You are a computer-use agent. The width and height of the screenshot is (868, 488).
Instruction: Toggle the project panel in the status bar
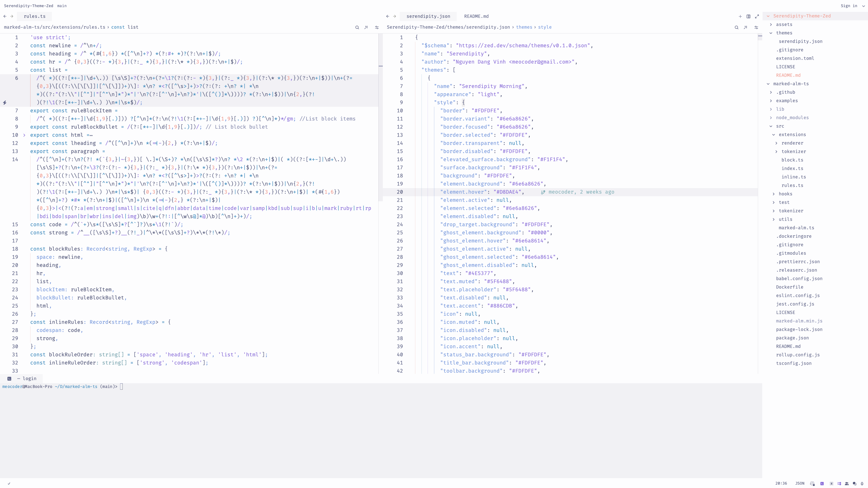pyautogui.click(x=839, y=484)
